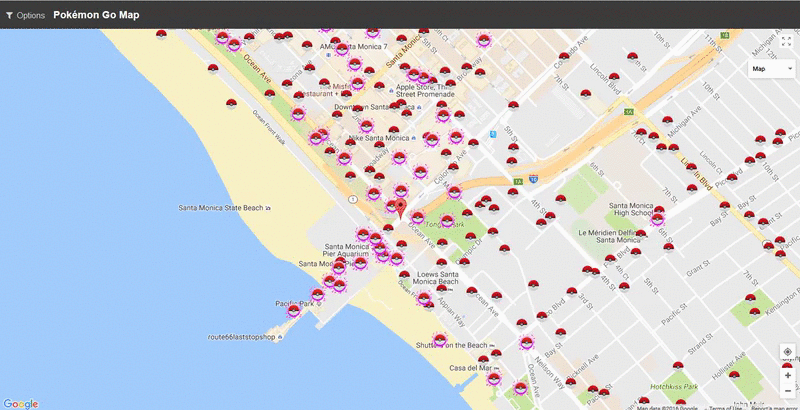Select Pokéstop at Strand St above Hotchkiss Park
This screenshot has height=410, width=800.
tap(678, 365)
